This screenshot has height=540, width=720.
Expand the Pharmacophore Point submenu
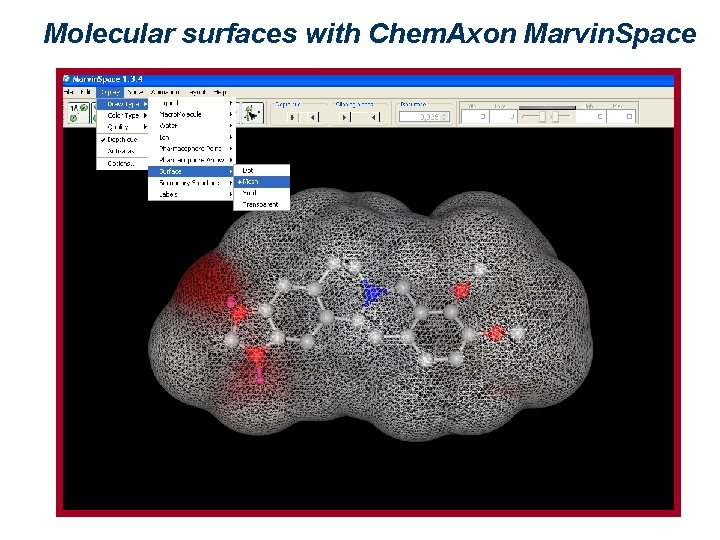191,148
